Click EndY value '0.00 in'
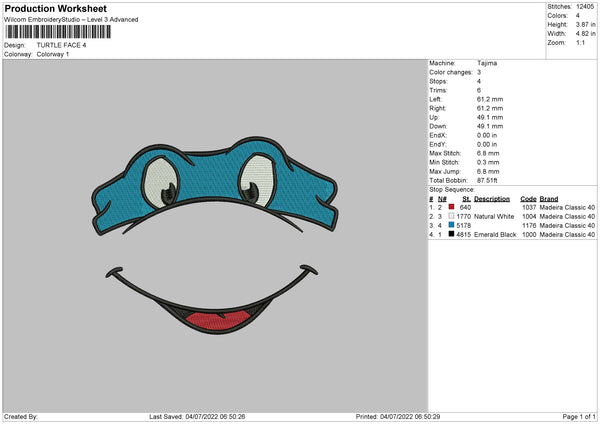600x424 pixels. click(x=487, y=144)
